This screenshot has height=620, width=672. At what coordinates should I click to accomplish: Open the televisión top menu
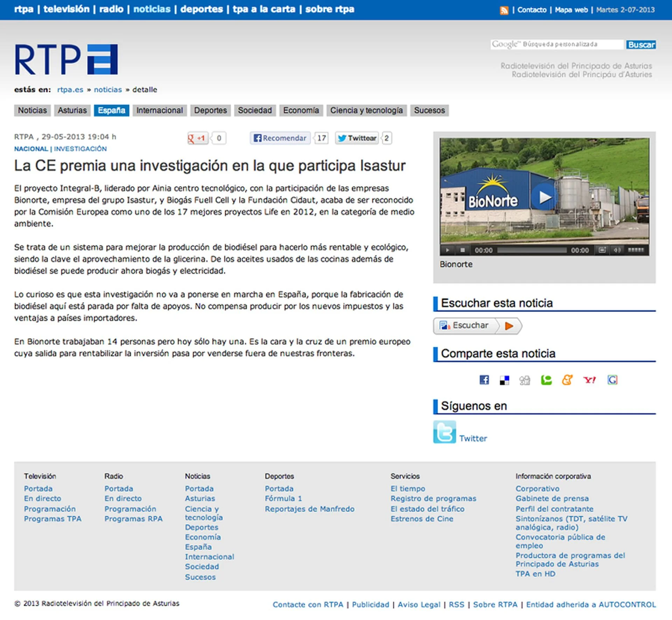(x=66, y=9)
